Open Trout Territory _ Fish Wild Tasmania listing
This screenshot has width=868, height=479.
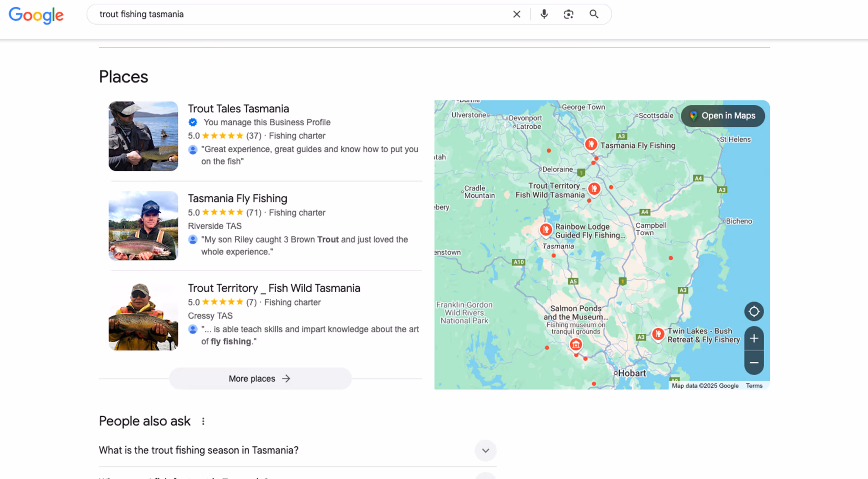274,288
